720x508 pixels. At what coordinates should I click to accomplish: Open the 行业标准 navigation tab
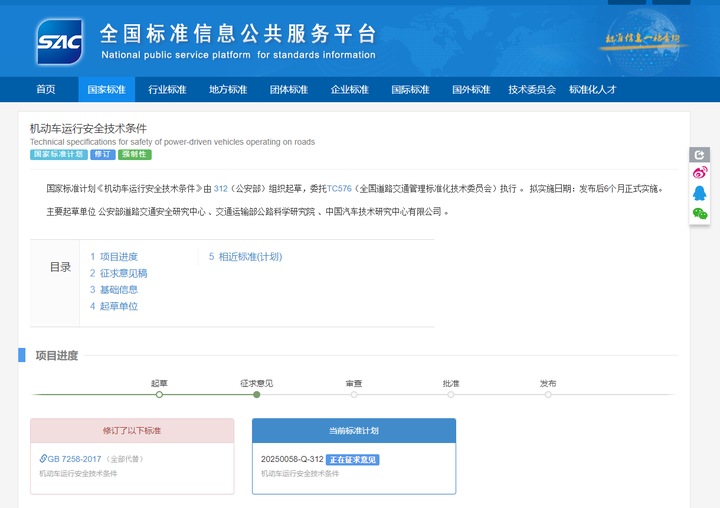[x=167, y=90]
